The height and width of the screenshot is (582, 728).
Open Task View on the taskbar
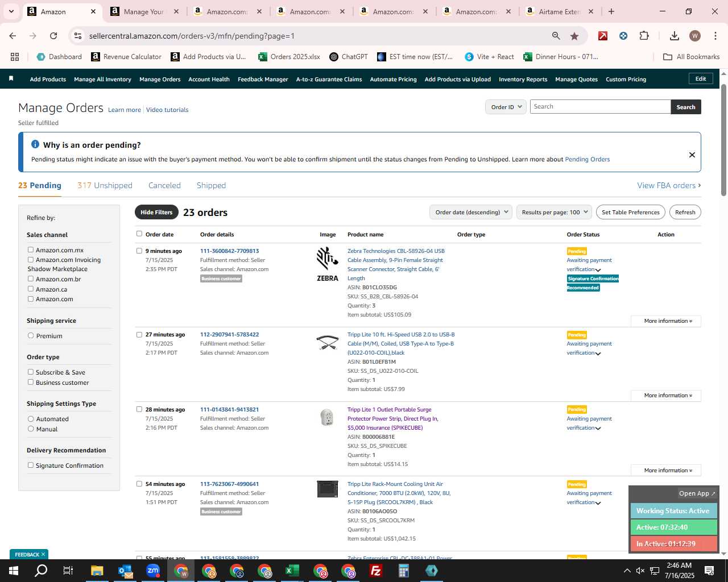[x=68, y=571]
